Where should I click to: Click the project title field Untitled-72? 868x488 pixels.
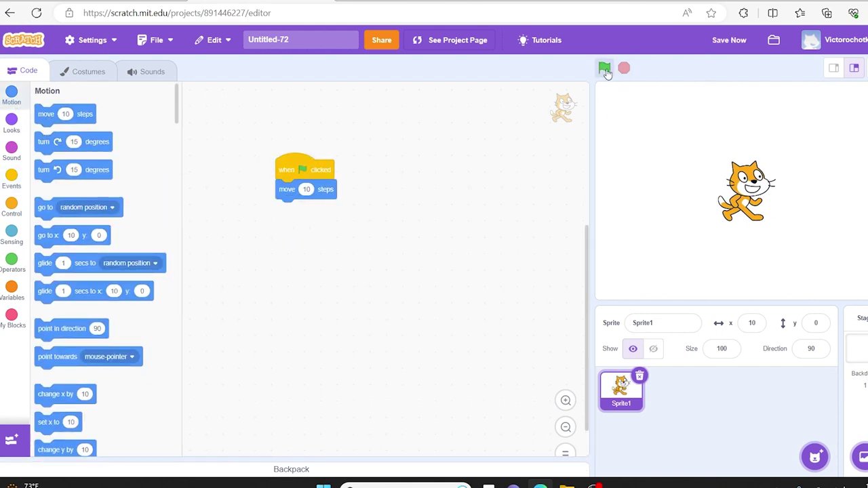(301, 40)
